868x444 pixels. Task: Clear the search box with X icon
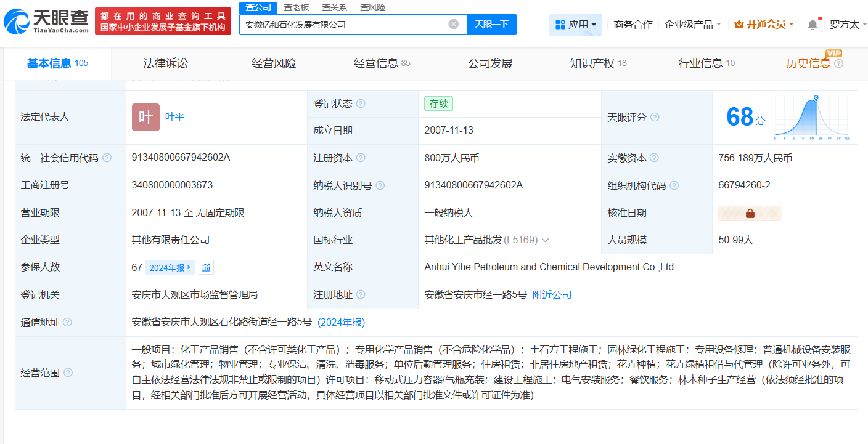tap(453, 25)
